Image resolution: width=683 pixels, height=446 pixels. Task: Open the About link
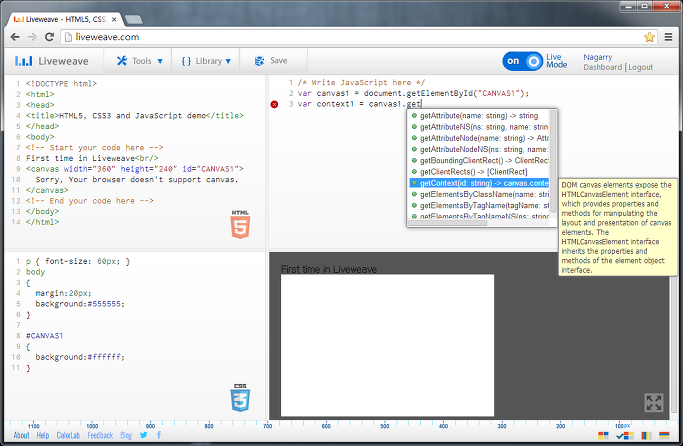coord(21,436)
